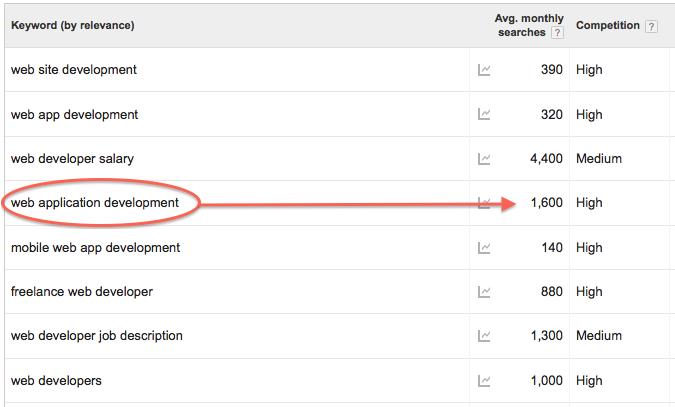The image size is (675, 407).
Task: Select the web developer job description keyword
Action: pos(97,336)
